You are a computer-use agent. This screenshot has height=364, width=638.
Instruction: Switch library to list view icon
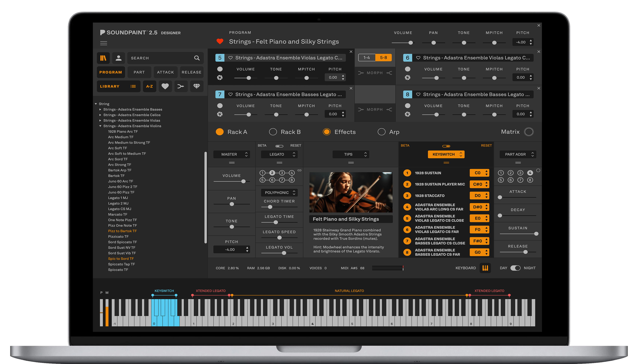click(x=133, y=86)
